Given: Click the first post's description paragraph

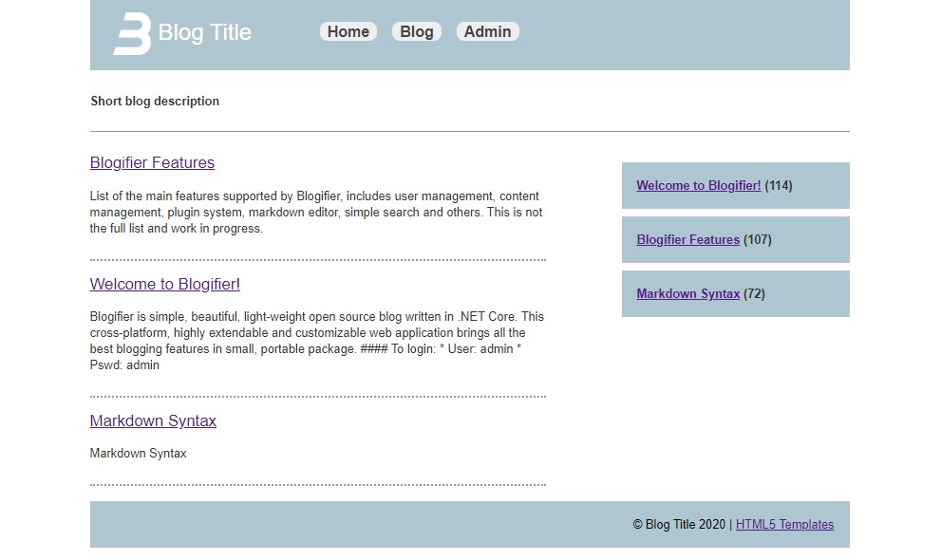Looking at the screenshot, I should coord(316,212).
